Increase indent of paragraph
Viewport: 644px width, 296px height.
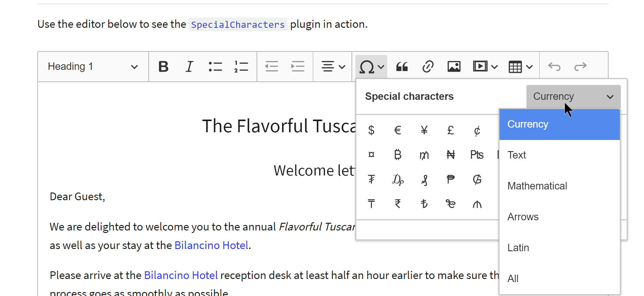[x=298, y=66]
